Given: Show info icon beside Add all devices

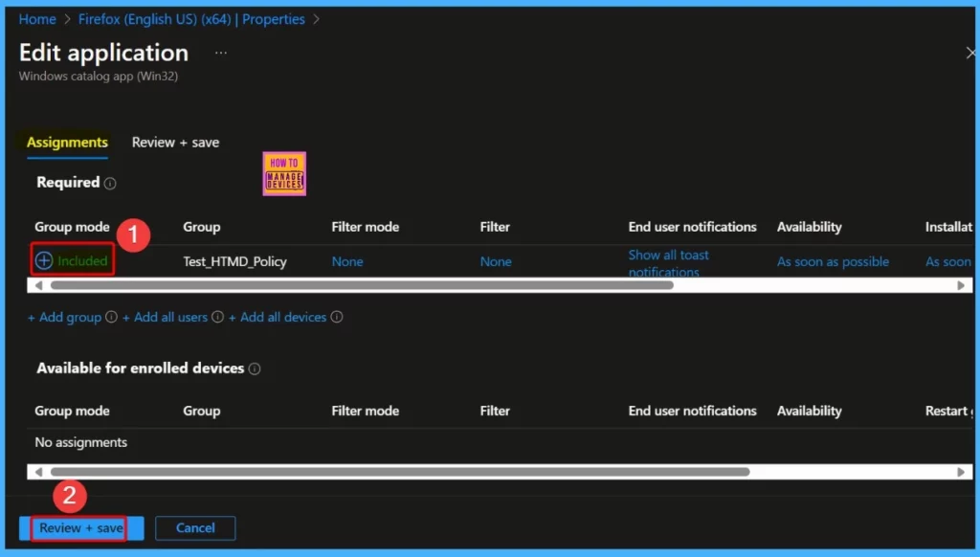Looking at the screenshot, I should click(336, 317).
